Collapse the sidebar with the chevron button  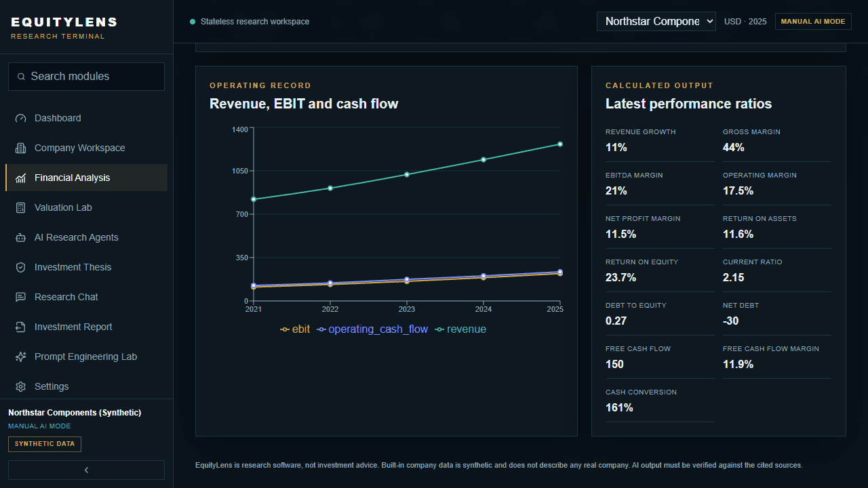pyautogui.click(x=86, y=470)
